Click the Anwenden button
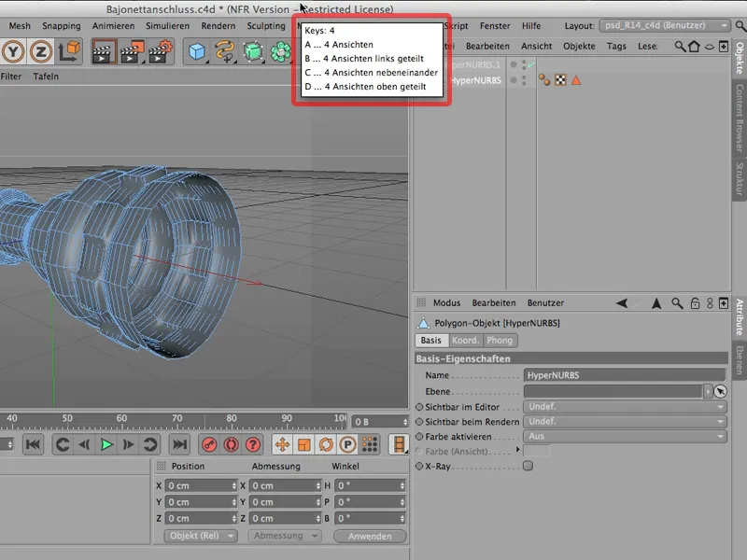The width and height of the screenshot is (747, 560). (x=370, y=536)
